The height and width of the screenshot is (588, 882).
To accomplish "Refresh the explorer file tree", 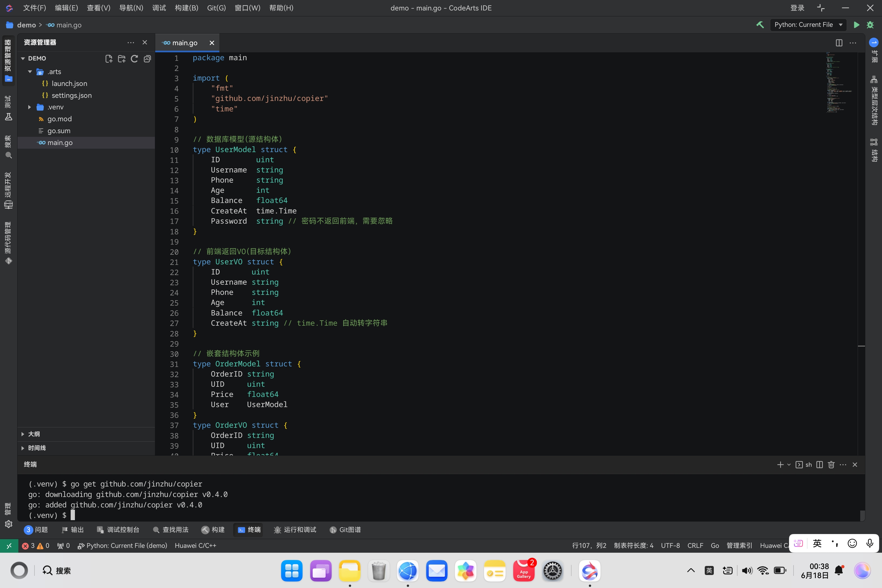I will 134,59.
